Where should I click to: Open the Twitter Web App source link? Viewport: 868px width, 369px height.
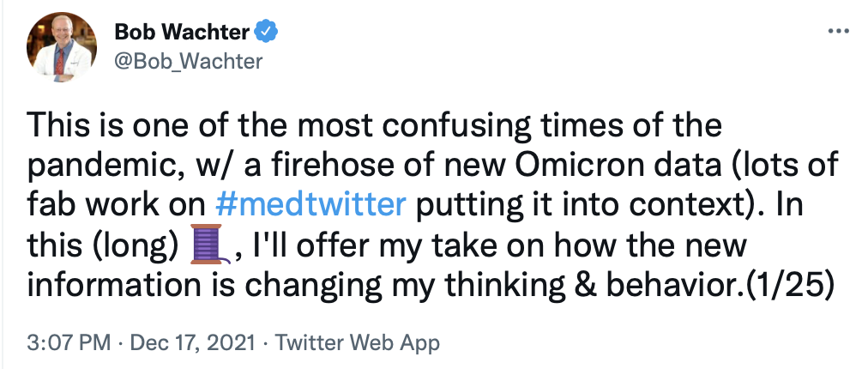(358, 343)
